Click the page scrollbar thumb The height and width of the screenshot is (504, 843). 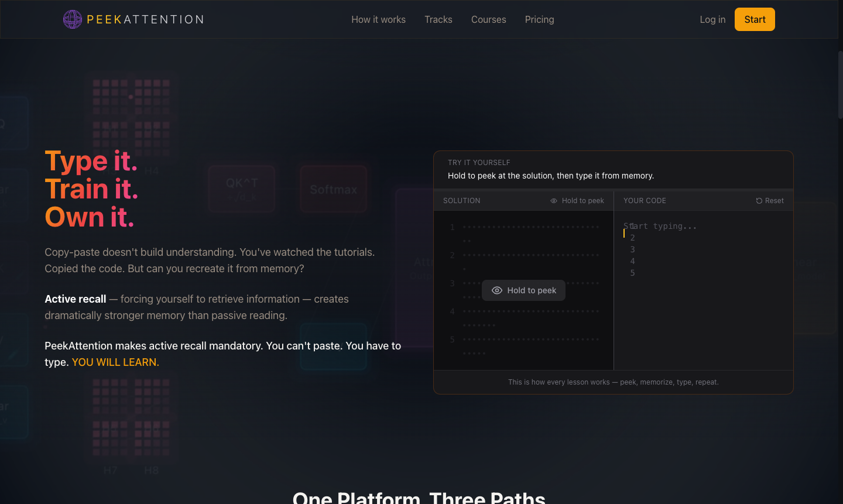[840, 85]
